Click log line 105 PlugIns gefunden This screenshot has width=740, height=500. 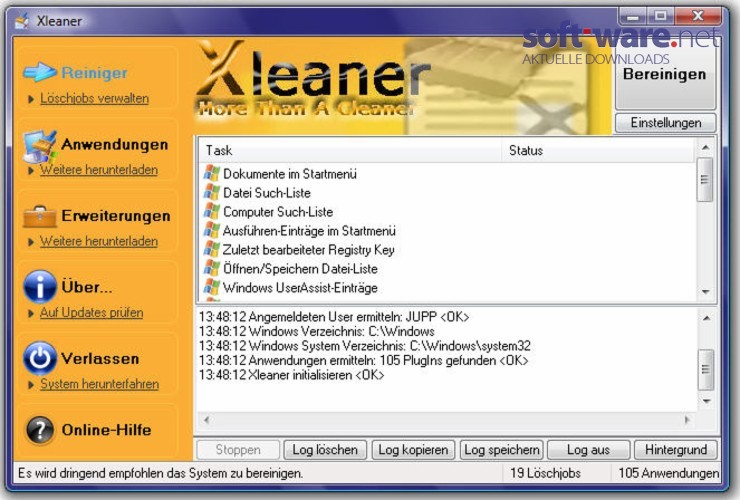coord(363,360)
